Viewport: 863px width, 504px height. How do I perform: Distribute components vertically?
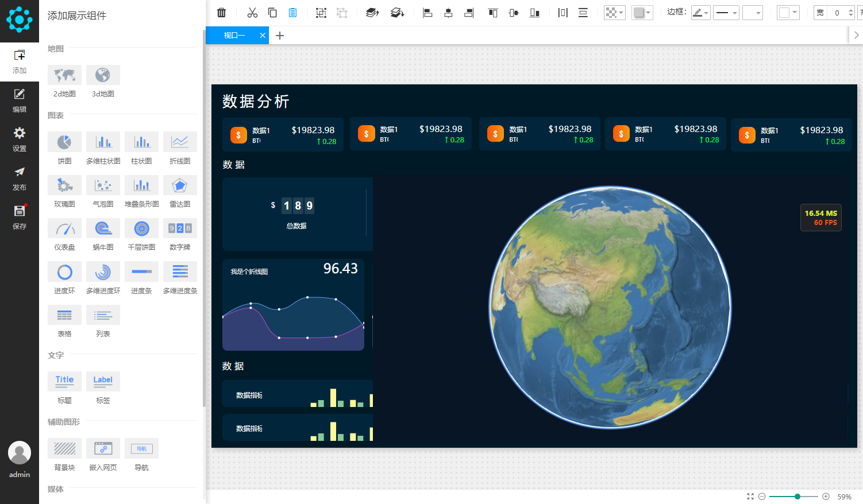(583, 13)
